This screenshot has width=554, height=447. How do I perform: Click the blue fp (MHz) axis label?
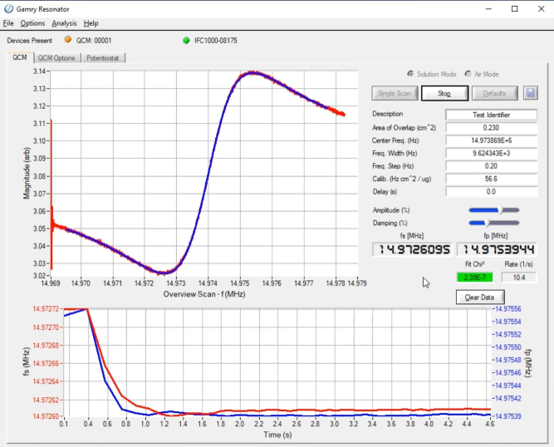pos(528,363)
